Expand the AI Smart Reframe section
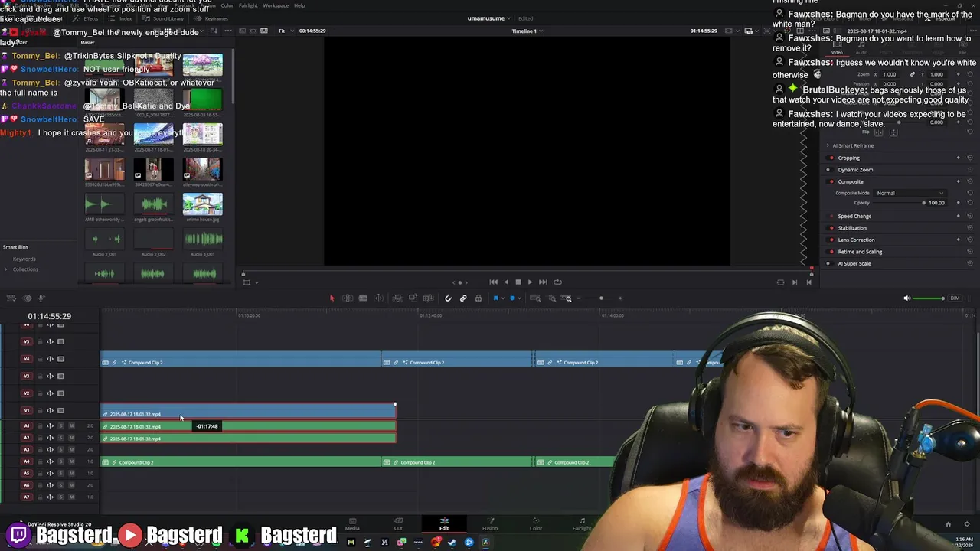Image resolution: width=980 pixels, height=551 pixels. pyautogui.click(x=827, y=145)
